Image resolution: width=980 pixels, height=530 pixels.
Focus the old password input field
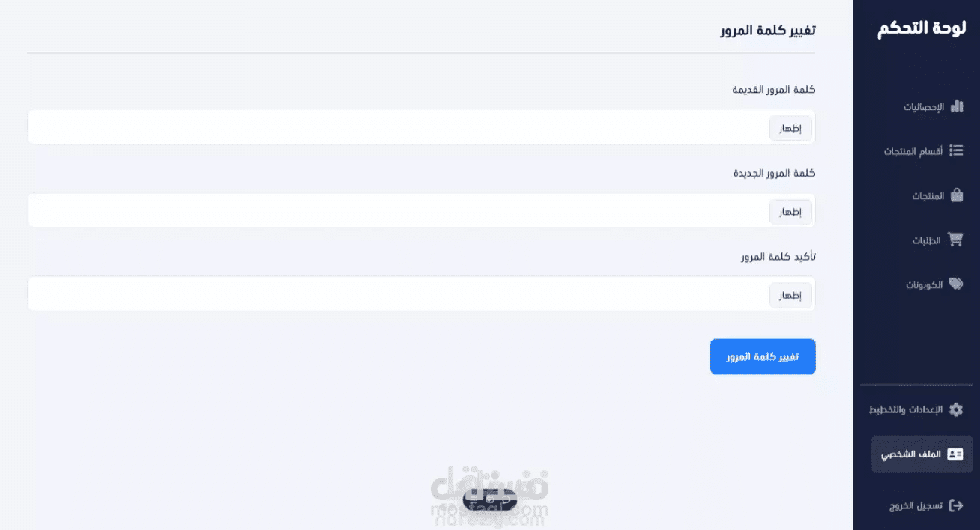coord(397,127)
